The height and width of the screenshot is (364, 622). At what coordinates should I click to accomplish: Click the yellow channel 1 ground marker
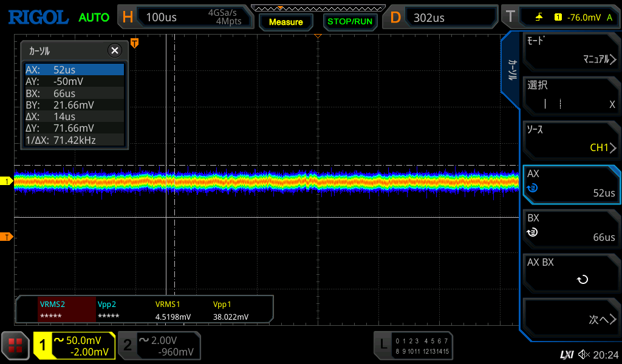coord(7,181)
